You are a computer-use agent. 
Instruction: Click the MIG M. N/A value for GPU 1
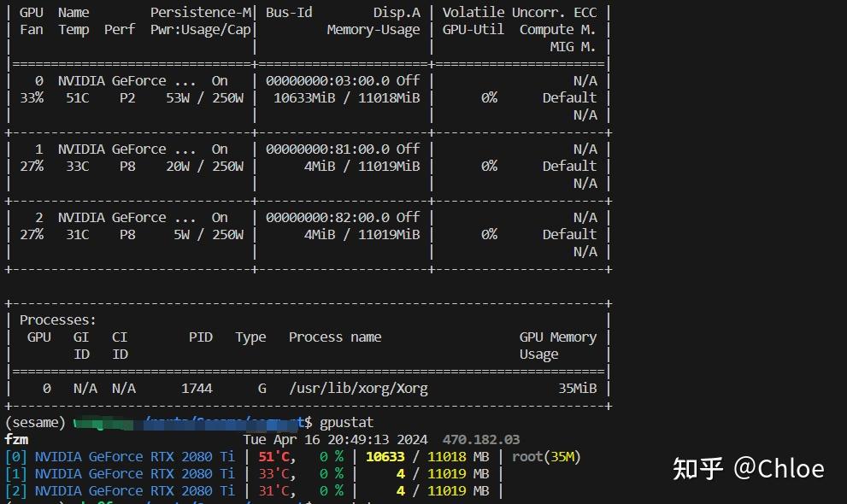tap(585, 183)
